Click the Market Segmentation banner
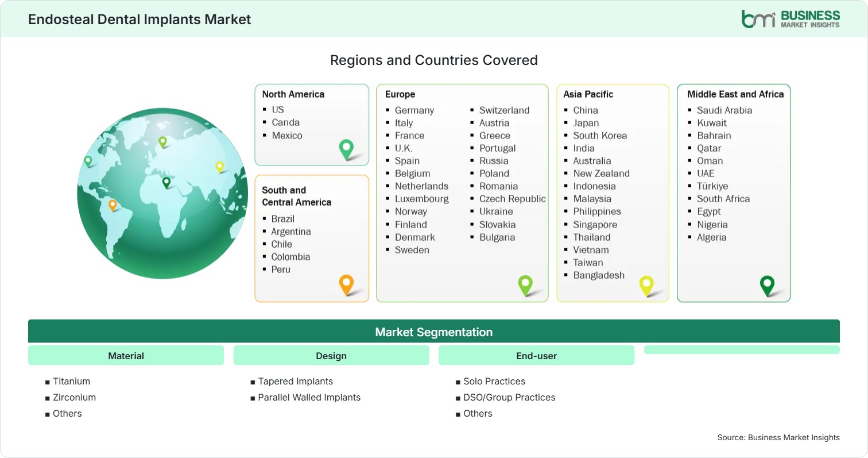The image size is (868, 458). point(434,332)
